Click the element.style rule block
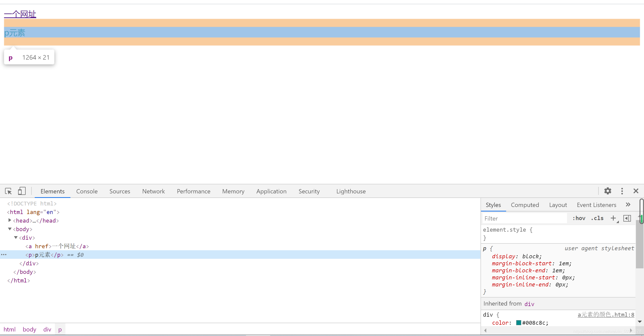The height and width of the screenshot is (336, 644). [x=558, y=234]
